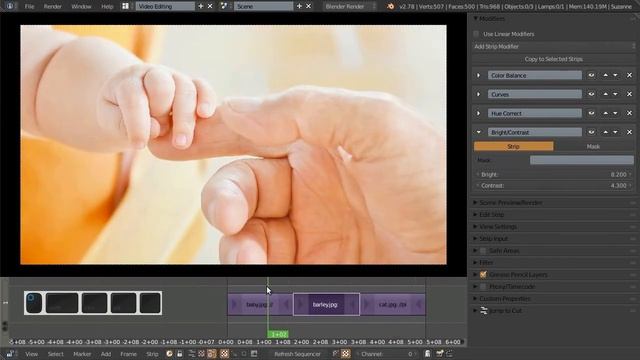This screenshot has height=360, width=640.
Task: Remove the Bright/Contrast modifier
Action: click(629, 132)
